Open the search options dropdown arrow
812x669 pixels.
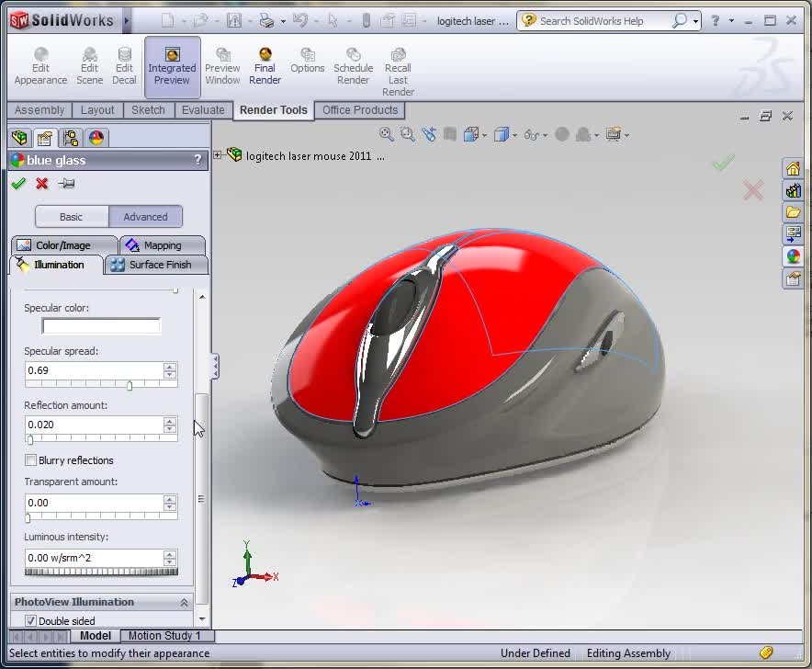(x=695, y=22)
